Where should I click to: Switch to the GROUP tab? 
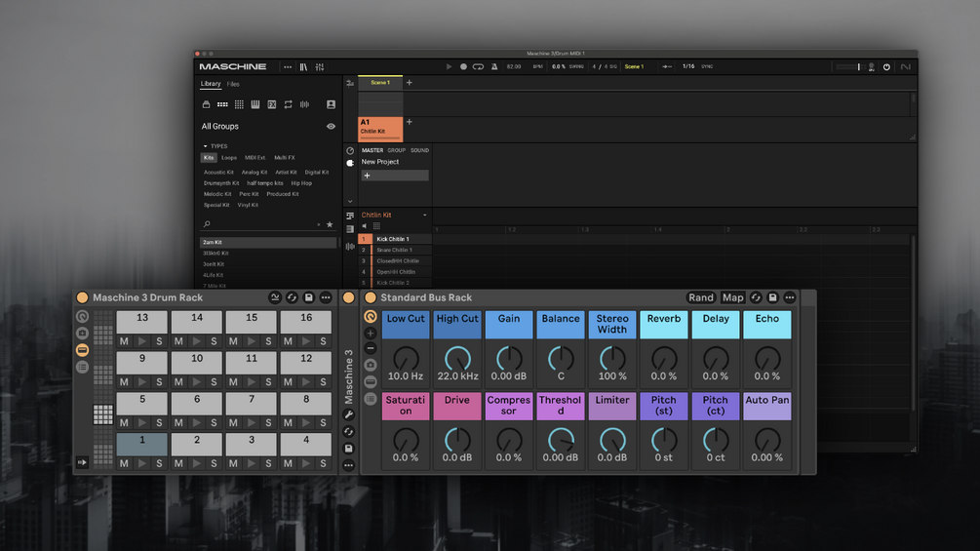point(396,150)
